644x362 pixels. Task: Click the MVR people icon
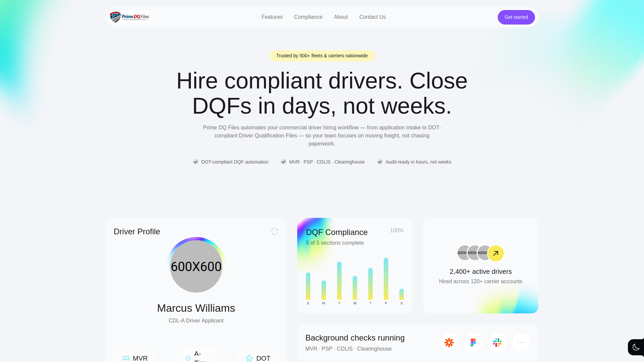pos(126,358)
